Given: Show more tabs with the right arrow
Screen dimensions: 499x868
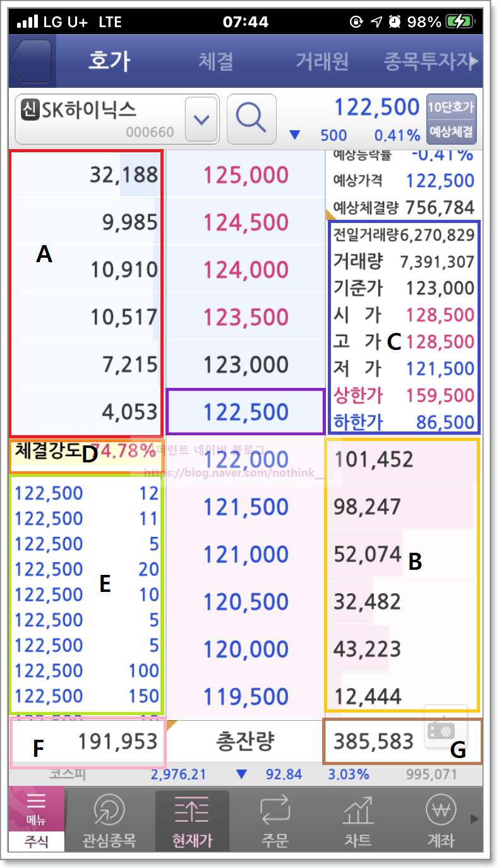Looking at the screenshot, I should point(476,62).
